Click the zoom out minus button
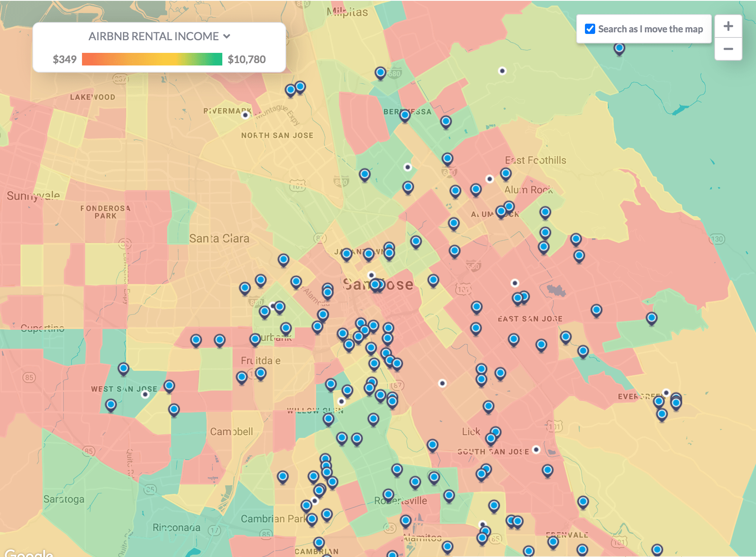756x557 pixels. pyautogui.click(x=728, y=49)
